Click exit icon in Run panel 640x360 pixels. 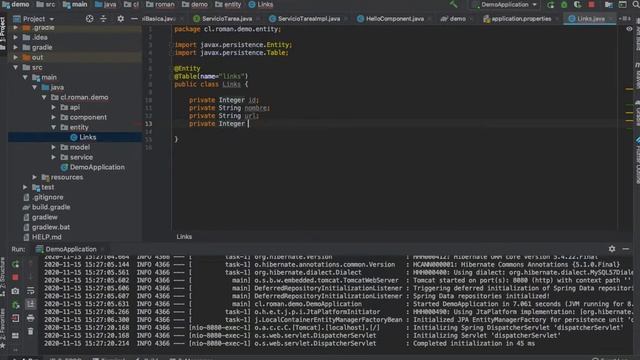click(16, 318)
